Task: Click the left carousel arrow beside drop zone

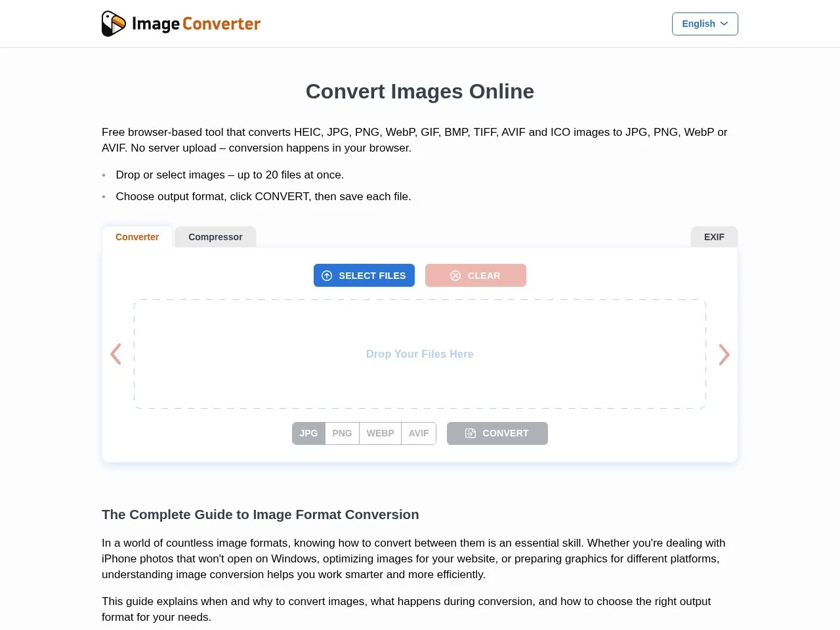Action: (115, 354)
